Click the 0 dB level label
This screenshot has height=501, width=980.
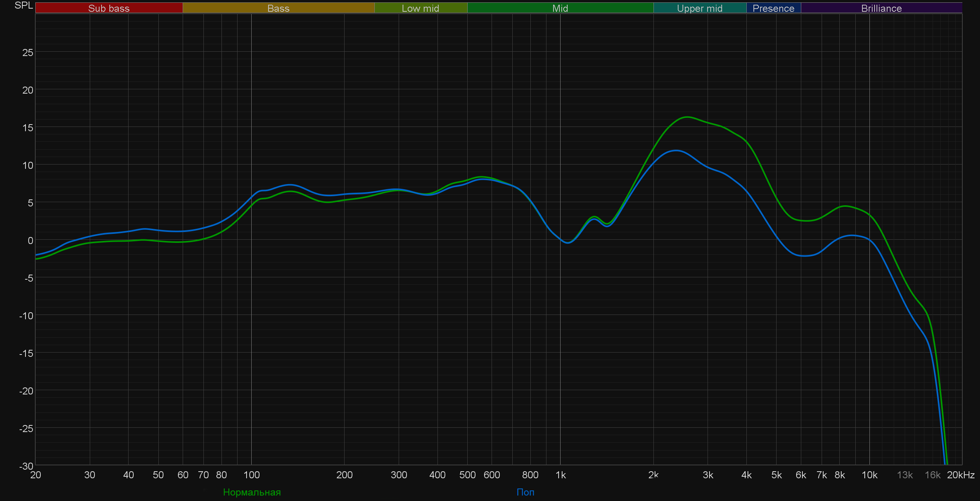pyautogui.click(x=30, y=241)
